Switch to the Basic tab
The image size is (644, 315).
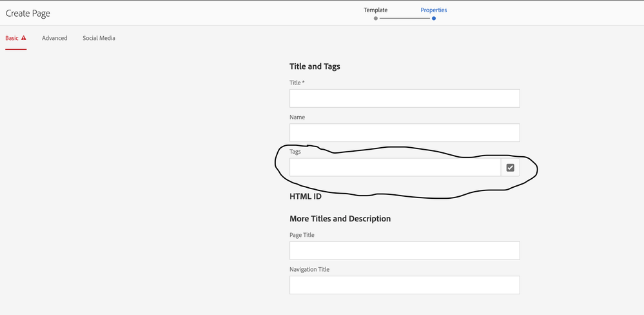click(x=12, y=38)
